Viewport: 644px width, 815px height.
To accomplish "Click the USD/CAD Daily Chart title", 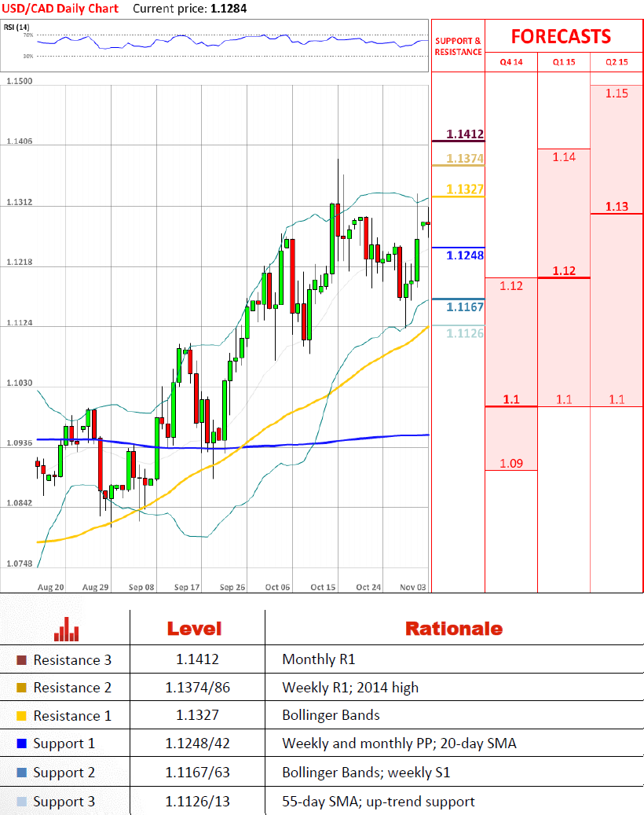I will click(60, 9).
